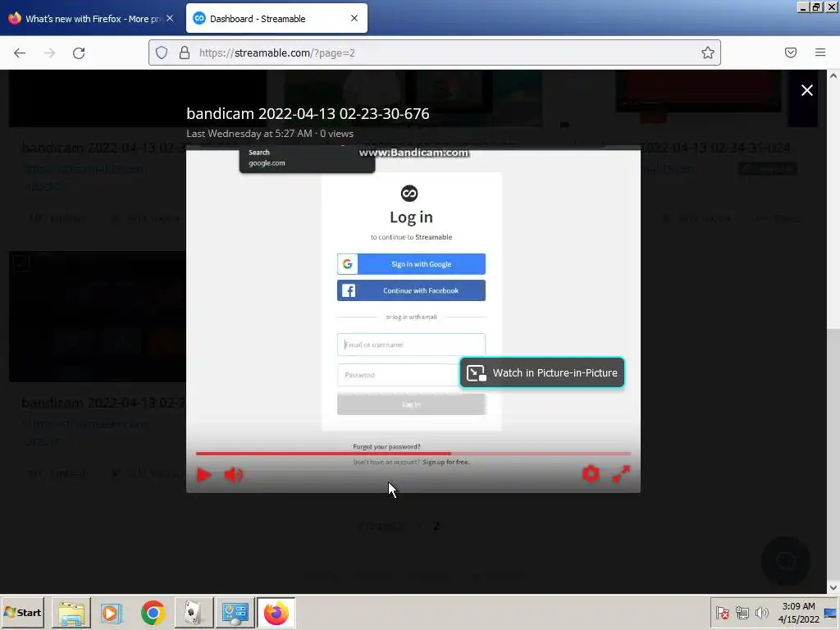840x630 pixels.
Task: Click Email or username field in video
Action: tap(412, 345)
